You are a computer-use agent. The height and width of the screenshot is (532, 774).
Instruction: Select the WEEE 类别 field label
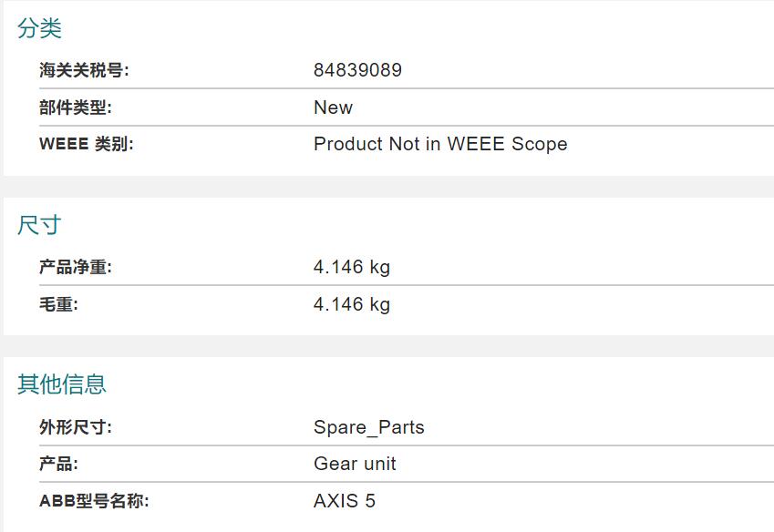(x=87, y=144)
